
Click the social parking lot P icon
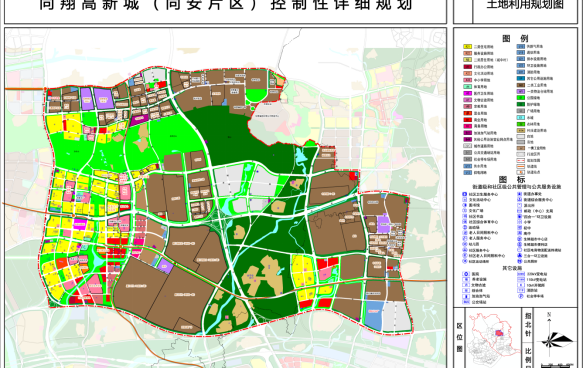[520, 296]
